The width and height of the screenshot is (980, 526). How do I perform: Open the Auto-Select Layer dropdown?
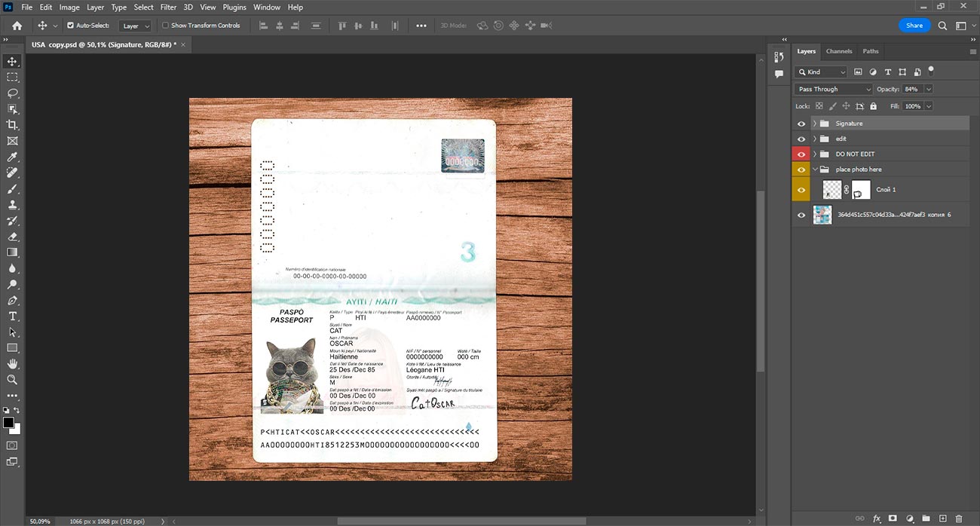(x=136, y=26)
